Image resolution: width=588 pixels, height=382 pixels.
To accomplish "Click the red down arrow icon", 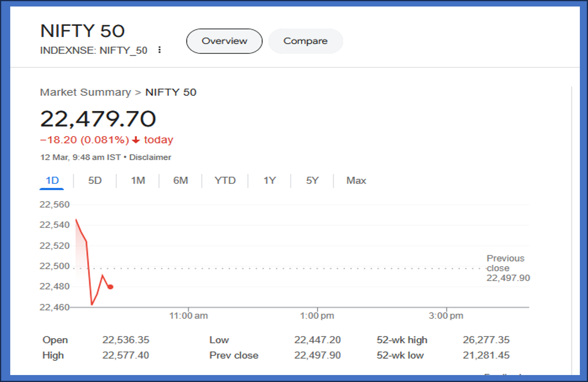I will pos(136,140).
